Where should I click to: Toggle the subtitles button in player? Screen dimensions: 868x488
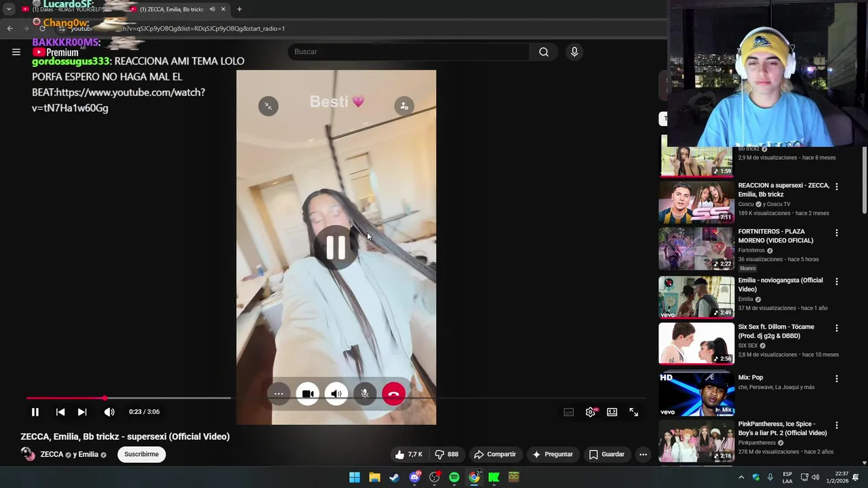pyautogui.click(x=569, y=412)
